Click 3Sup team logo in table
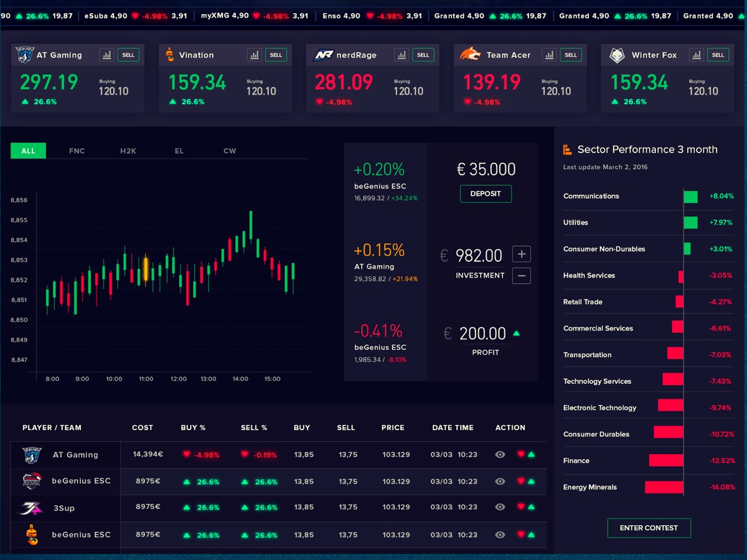This screenshot has width=747, height=560. coord(32,508)
